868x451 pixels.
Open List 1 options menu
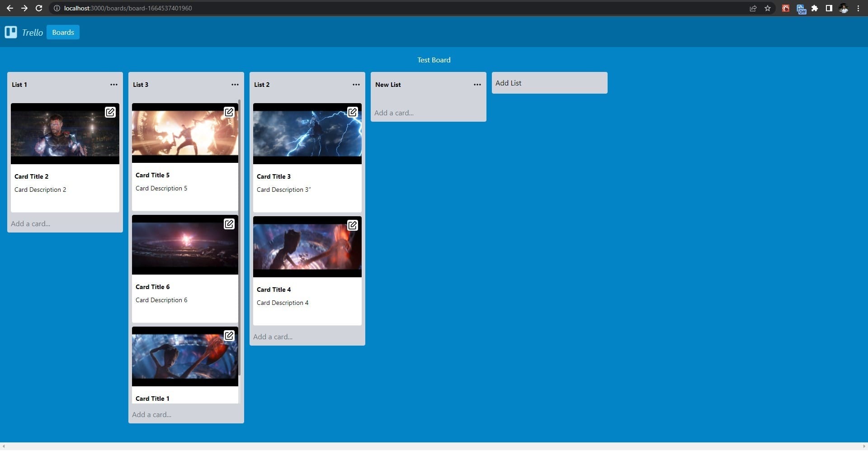pyautogui.click(x=114, y=85)
